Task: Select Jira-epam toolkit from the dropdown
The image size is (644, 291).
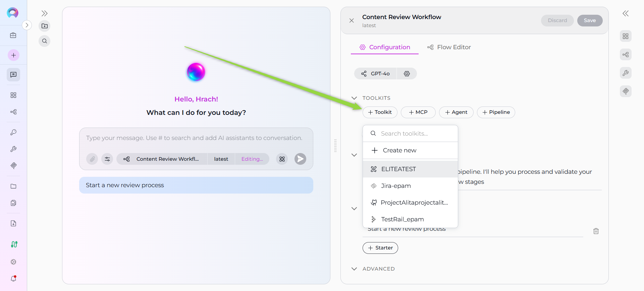Action: [x=396, y=186]
